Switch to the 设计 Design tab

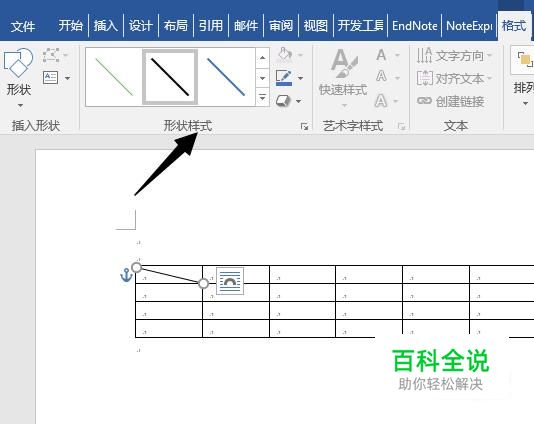[x=141, y=26]
